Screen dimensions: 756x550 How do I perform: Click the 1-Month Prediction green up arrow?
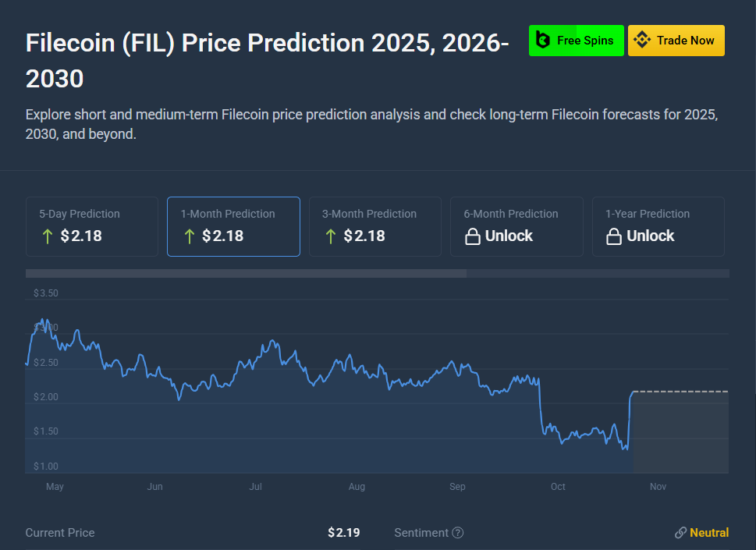click(x=189, y=236)
